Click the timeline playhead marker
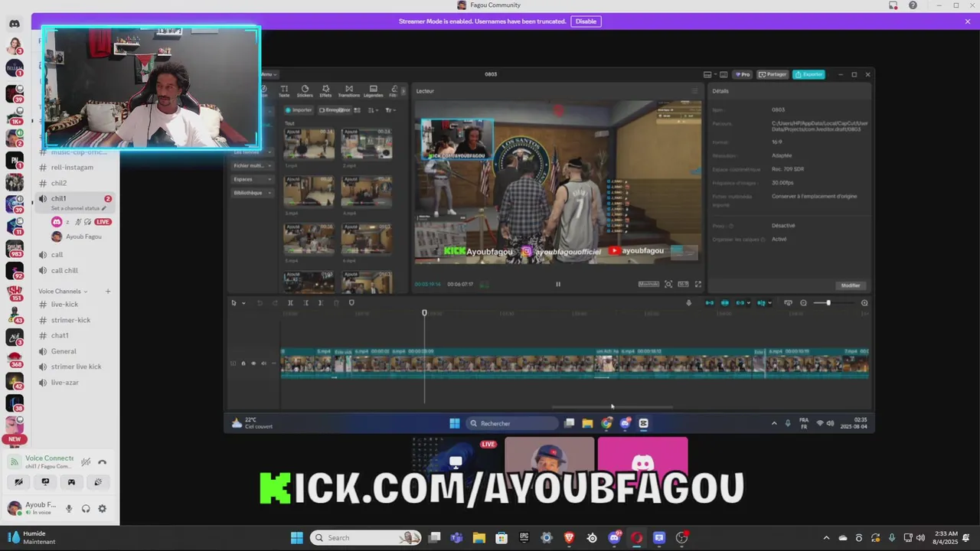The width and height of the screenshot is (980, 551). [425, 313]
